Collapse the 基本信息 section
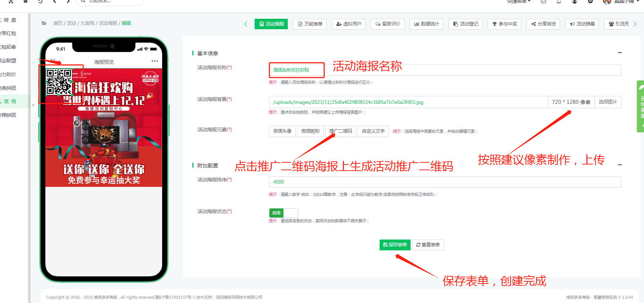 click(620, 53)
